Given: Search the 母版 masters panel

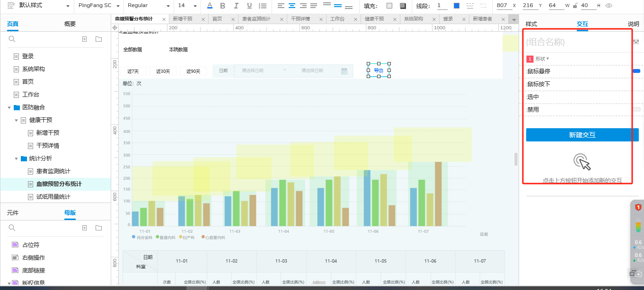Looking at the screenshot, I should tap(12, 228).
